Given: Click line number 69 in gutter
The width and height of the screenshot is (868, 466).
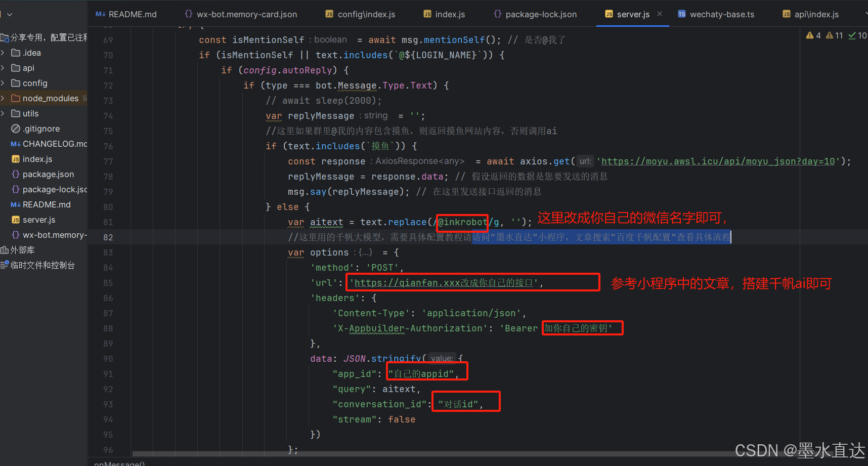Looking at the screenshot, I should pyautogui.click(x=108, y=40).
